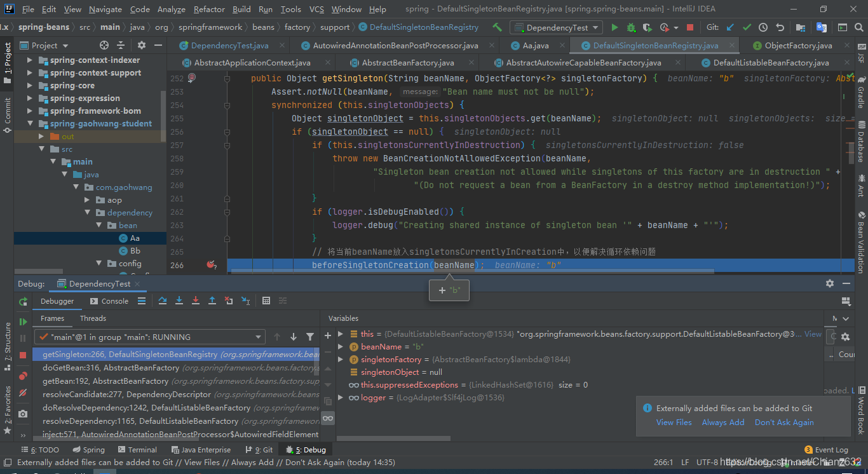Locate opened file in Project tree icon

(104, 45)
